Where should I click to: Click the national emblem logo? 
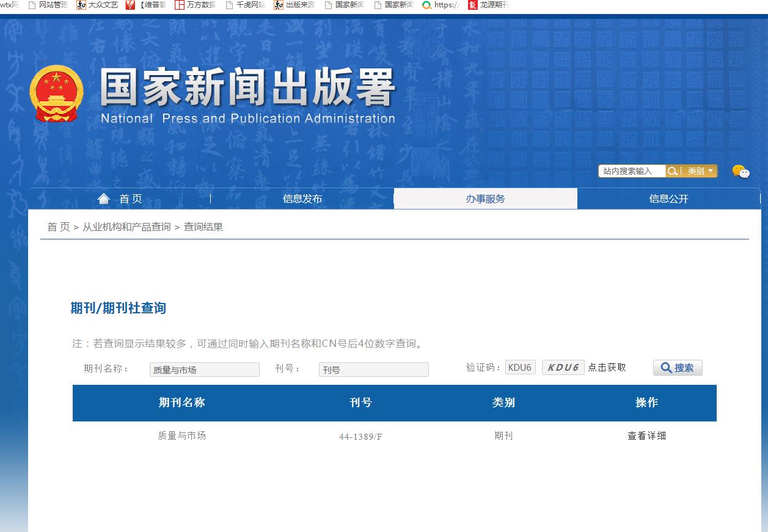click(56, 92)
